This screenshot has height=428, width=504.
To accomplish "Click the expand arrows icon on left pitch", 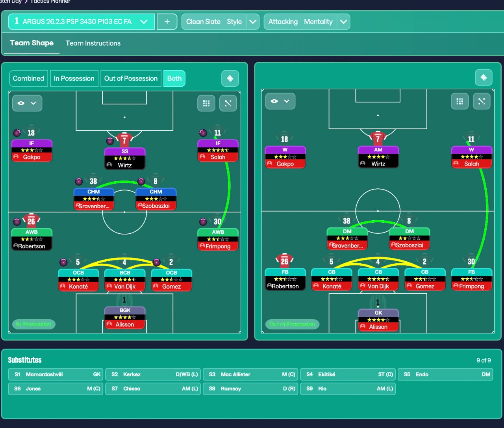I will [x=228, y=103].
